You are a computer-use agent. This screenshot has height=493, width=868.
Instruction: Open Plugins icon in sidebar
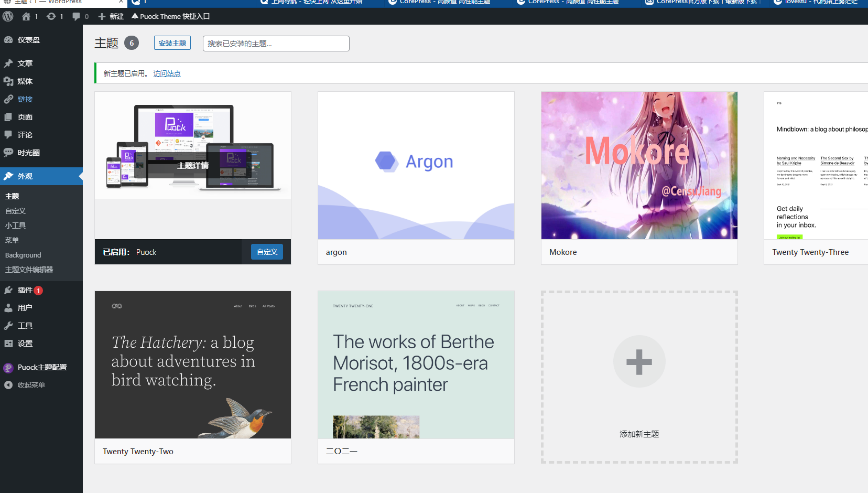pos(8,290)
